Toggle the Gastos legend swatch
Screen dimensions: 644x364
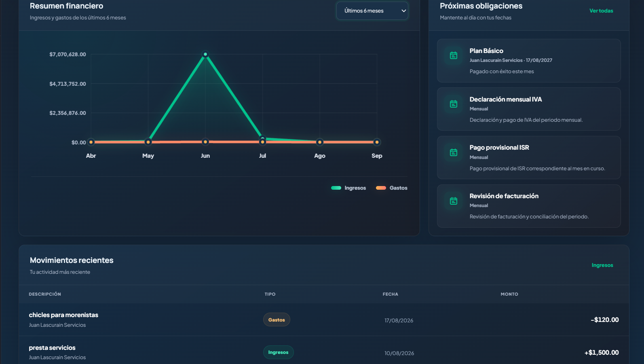[381, 188]
